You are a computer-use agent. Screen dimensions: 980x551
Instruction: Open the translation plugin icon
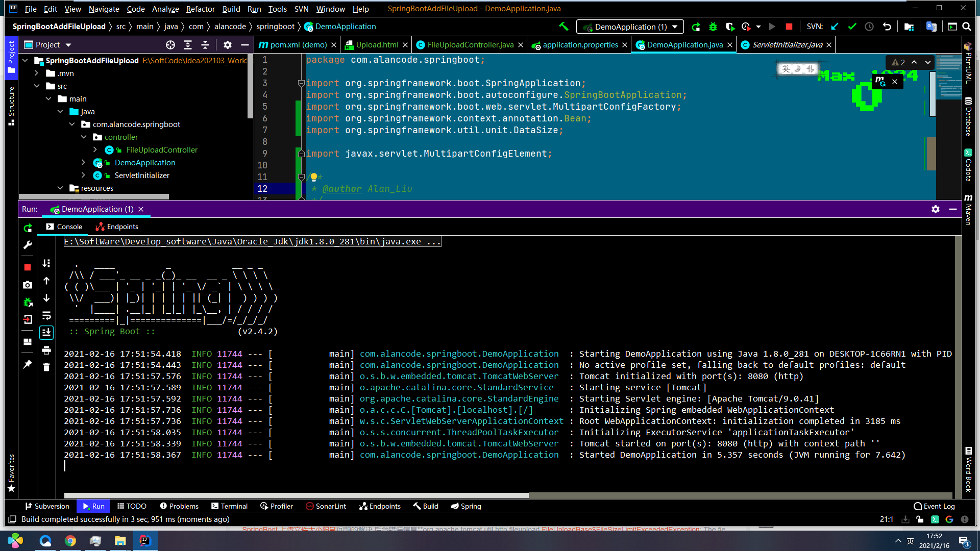tap(931, 27)
